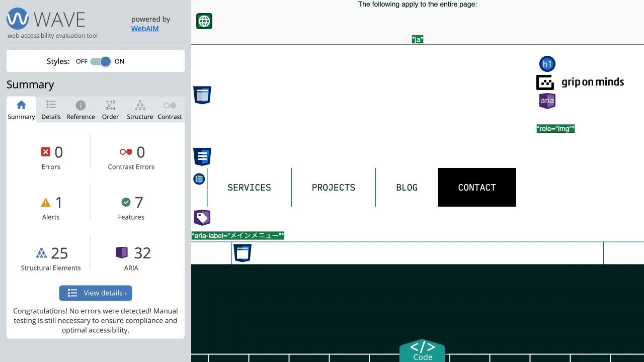Open the Contrast tab
Image resolution: width=644 pixels, height=362 pixels.
coord(170,110)
